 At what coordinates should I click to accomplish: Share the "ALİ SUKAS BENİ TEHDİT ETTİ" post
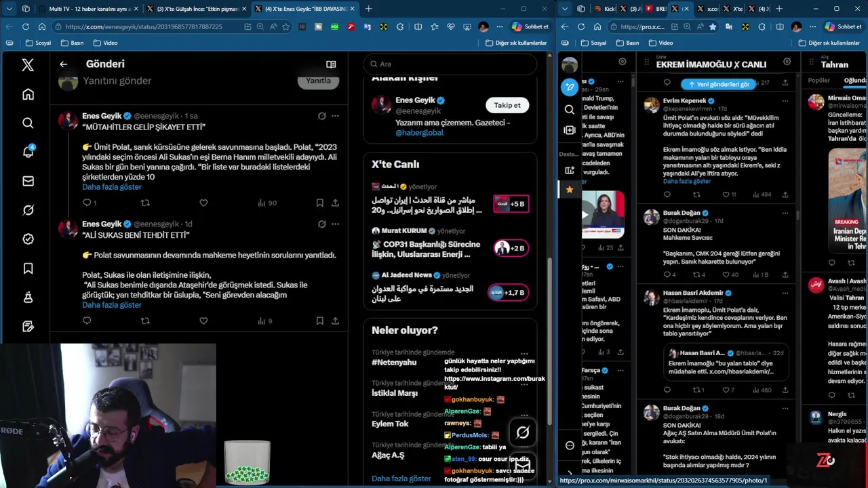pyautogui.click(x=335, y=321)
